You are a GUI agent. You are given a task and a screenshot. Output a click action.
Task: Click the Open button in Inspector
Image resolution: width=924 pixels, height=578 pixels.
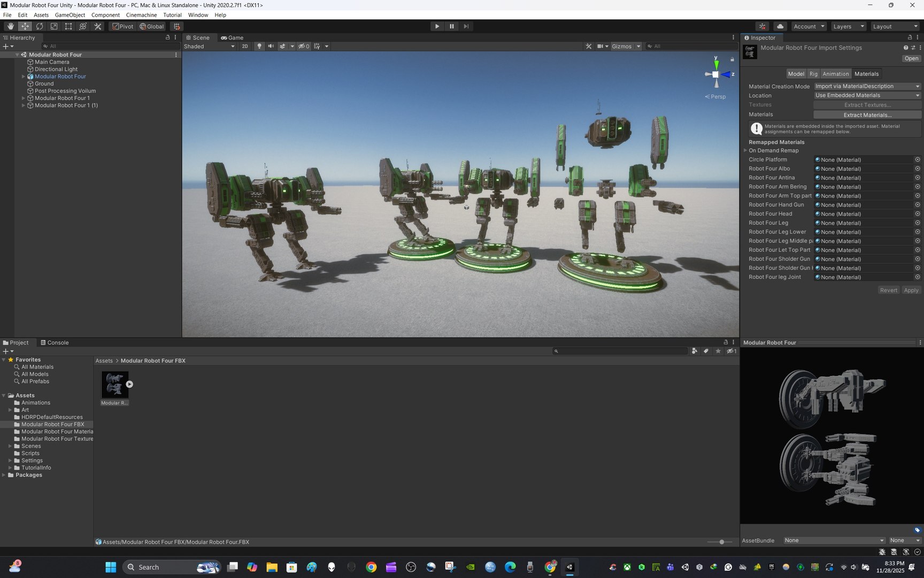pyautogui.click(x=911, y=59)
